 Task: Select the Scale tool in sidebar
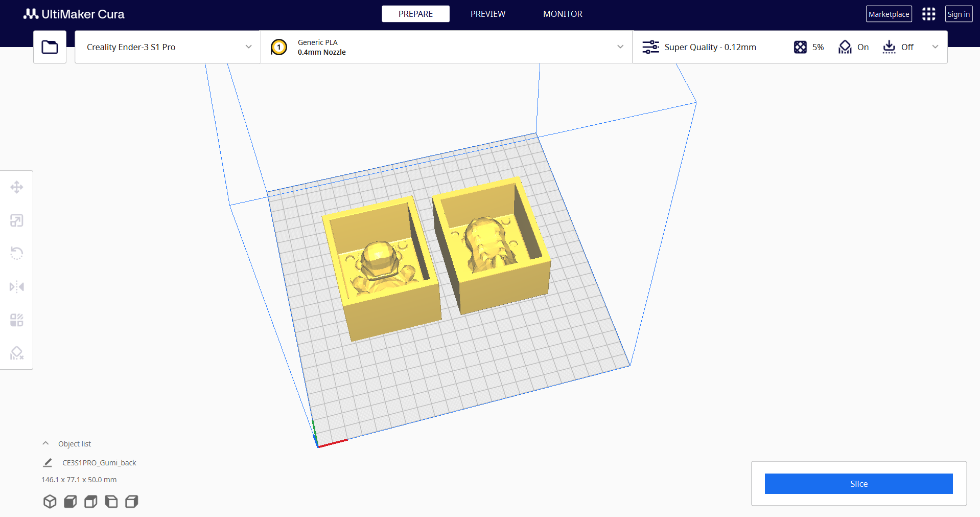point(17,220)
